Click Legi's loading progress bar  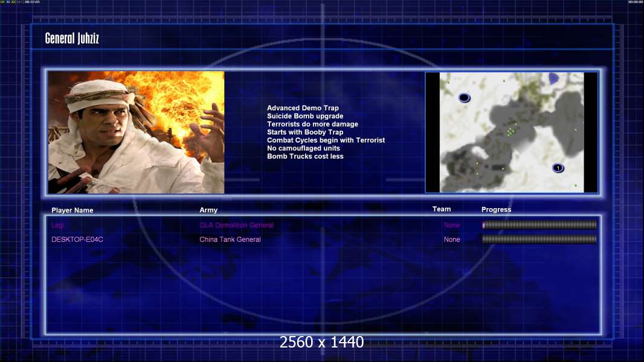[539, 224]
